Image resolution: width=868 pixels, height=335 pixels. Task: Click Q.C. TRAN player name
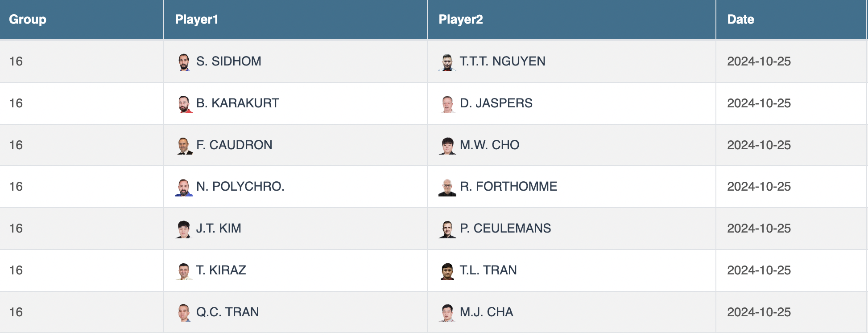[x=227, y=312]
